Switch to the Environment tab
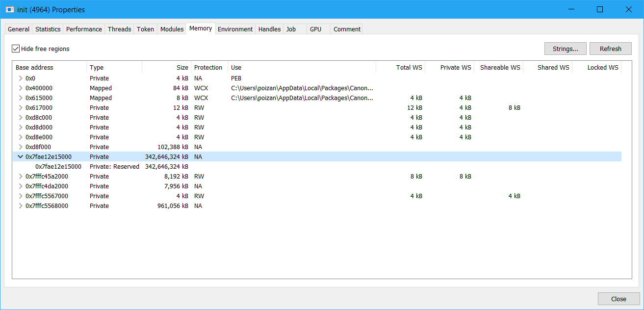Viewport: 644px width, 310px height. pyautogui.click(x=235, y=29)
